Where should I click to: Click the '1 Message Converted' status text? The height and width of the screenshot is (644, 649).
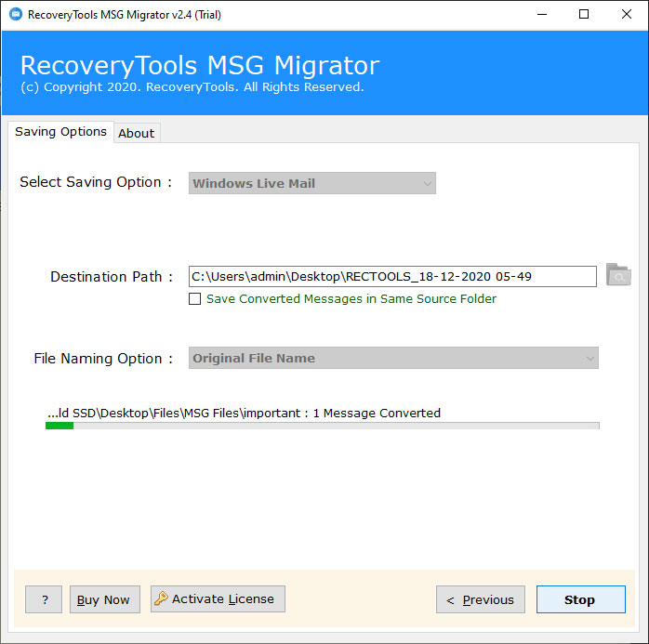377,413
